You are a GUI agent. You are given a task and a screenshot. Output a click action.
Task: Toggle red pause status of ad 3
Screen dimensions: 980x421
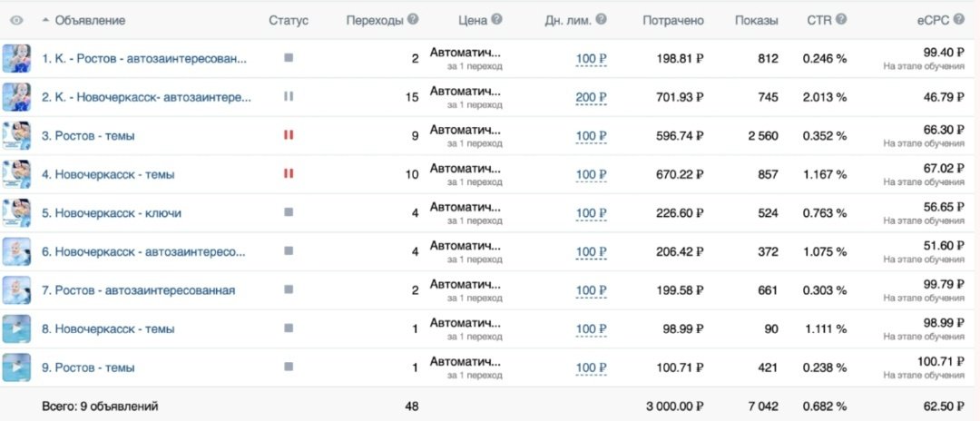[x=289, y=135]
